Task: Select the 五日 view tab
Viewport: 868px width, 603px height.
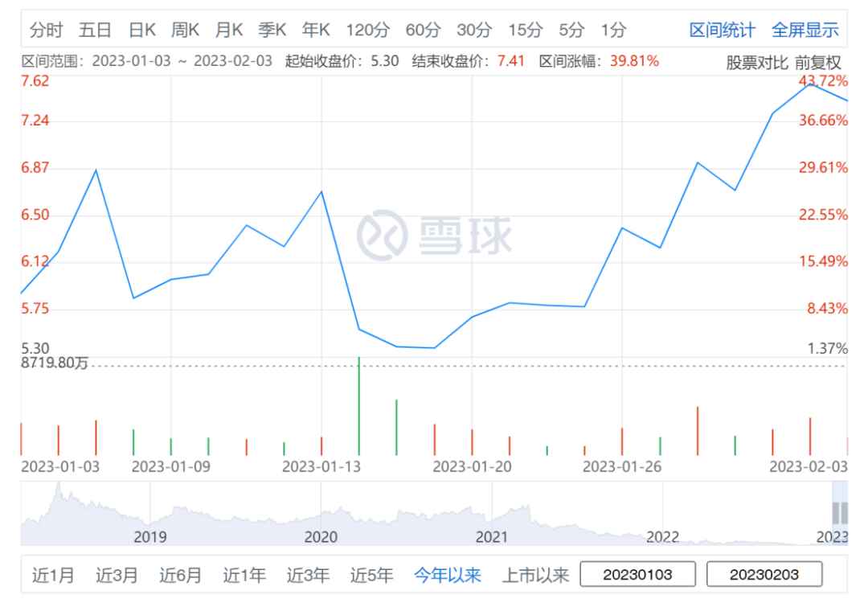Action: pyautogui.click(x=95, y=30)
